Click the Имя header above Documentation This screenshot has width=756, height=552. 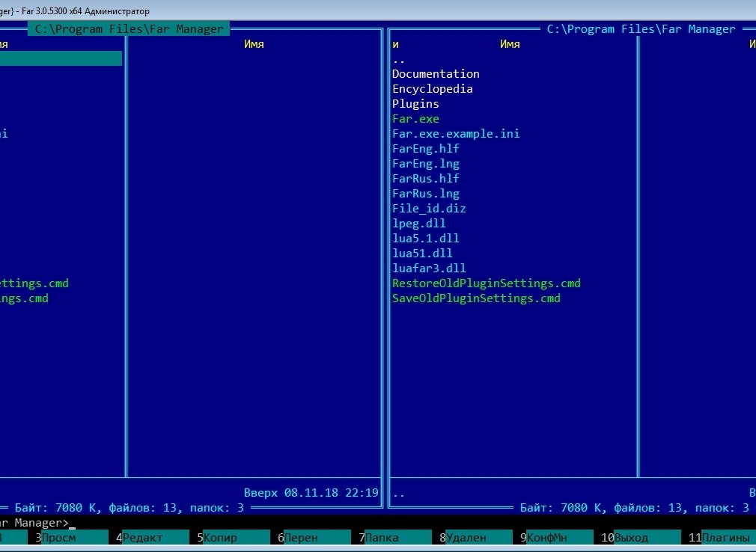[510, 44]
